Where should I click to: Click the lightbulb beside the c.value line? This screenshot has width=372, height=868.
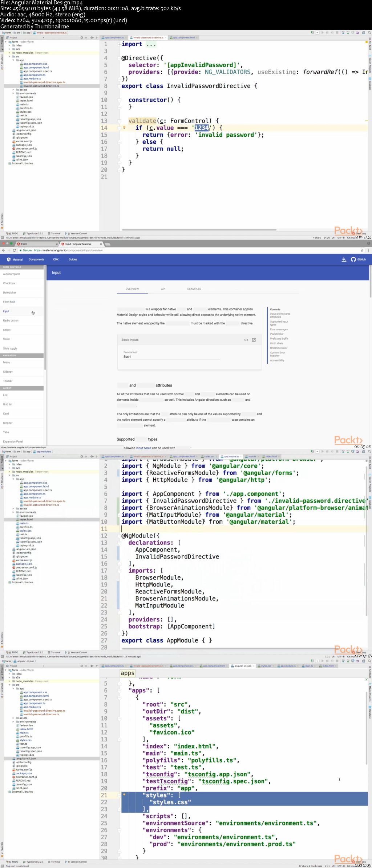[x=124, y=128]
